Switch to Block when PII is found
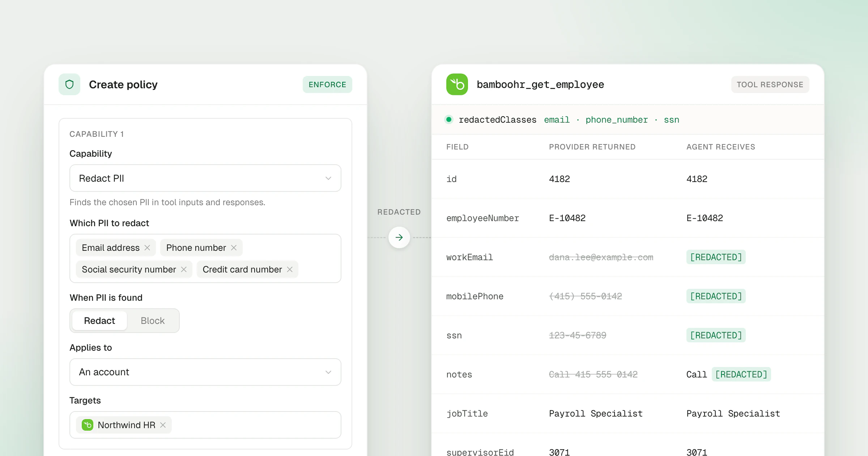 [x=153, y=321]
